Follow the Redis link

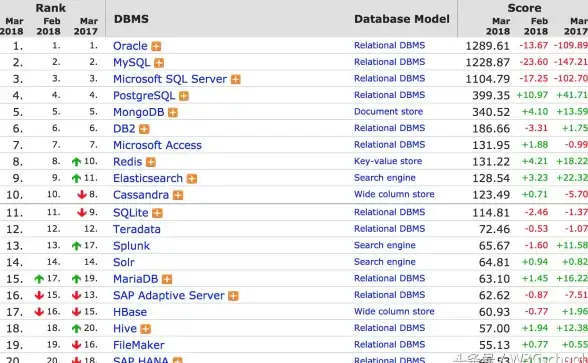pyautogui.click(x=128, y=162)
